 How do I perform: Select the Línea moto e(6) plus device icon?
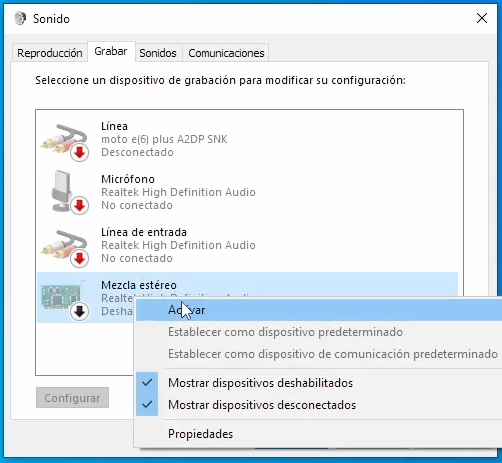point(65,142)
